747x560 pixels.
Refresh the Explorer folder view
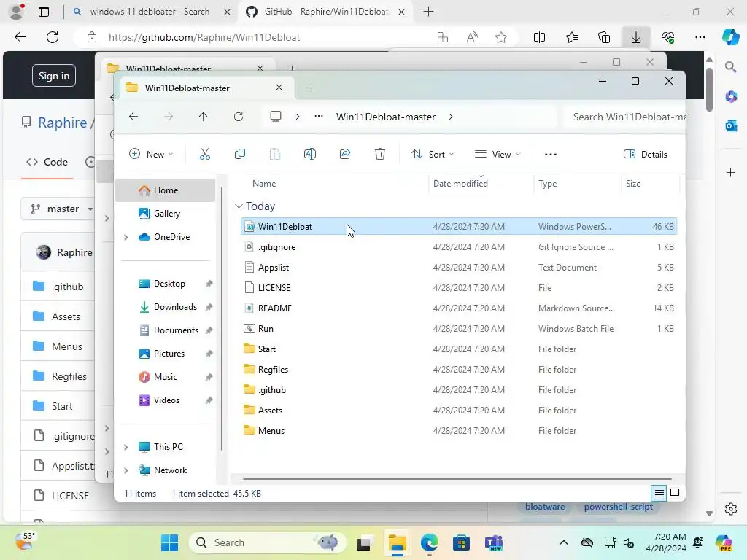point(239,117)
